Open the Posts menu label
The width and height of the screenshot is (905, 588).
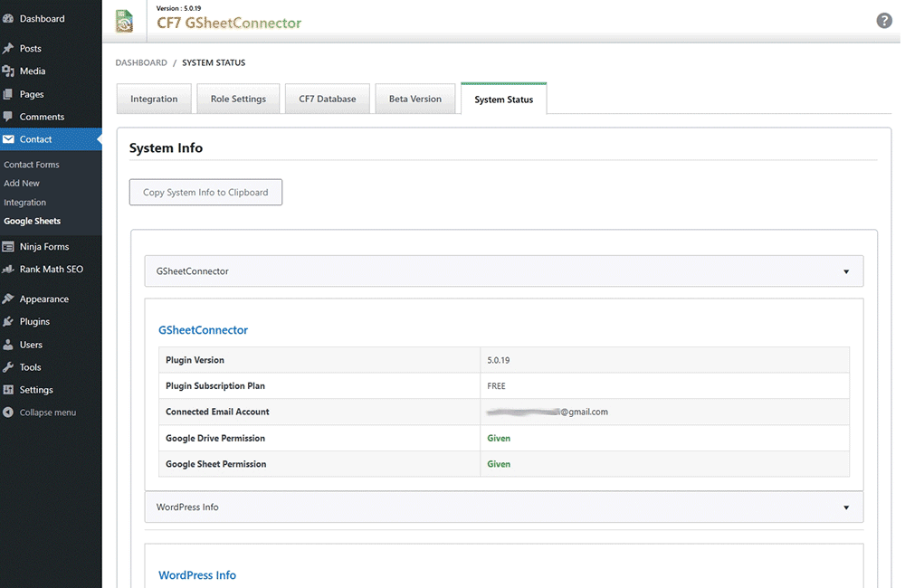pyautogui.click(x=31, y=49)
